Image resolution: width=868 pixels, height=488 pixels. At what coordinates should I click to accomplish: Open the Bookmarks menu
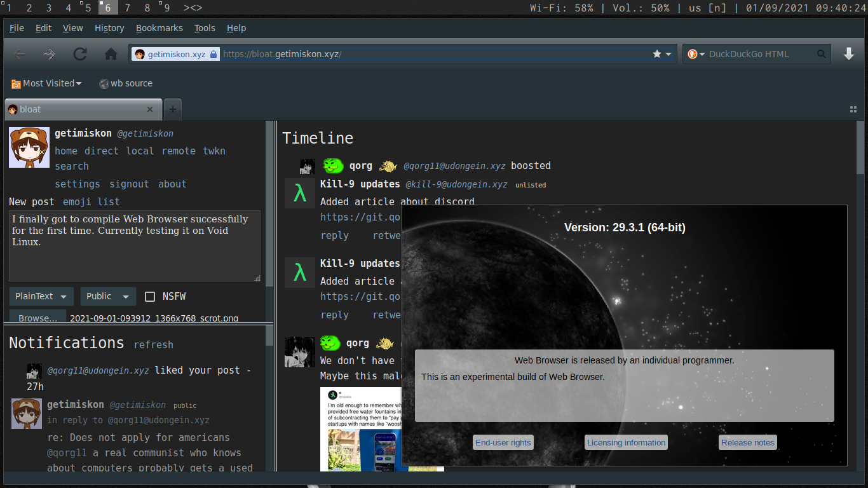[x=159, y=28]
